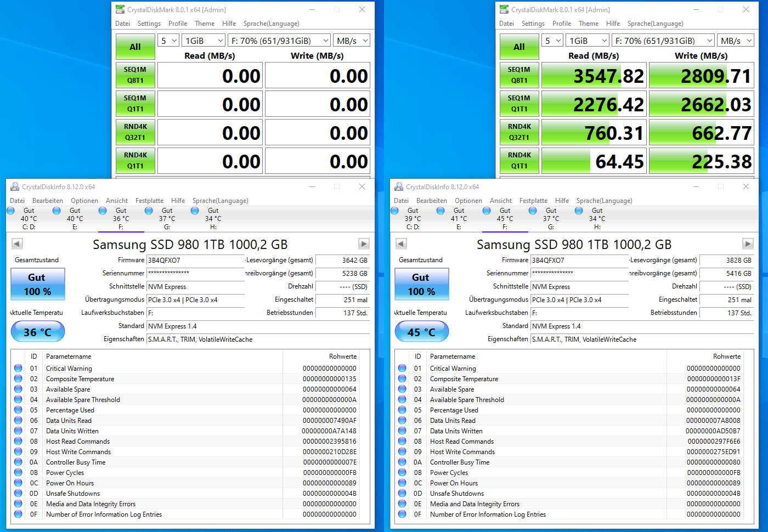This screenshot has height=532, width=768.
Task: Click status orb for Percentage Used, right CrystalDiskInfo
Action: pyautogui.click(x=402, y=410)
